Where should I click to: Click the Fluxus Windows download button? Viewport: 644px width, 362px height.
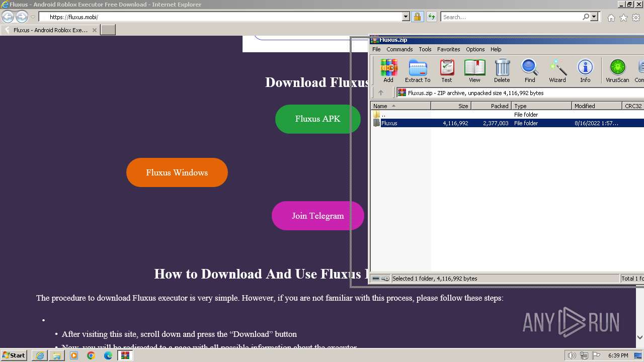pyautogui.click(x=177, y=172)
